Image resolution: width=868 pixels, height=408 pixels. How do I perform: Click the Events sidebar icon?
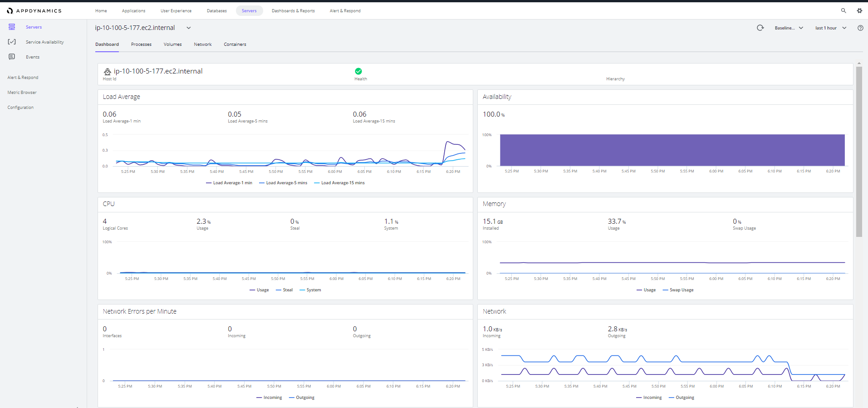12,57
